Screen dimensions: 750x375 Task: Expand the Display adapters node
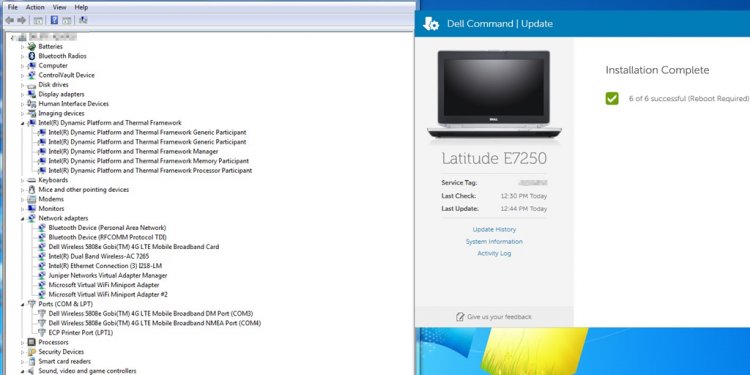coord(22,95)
